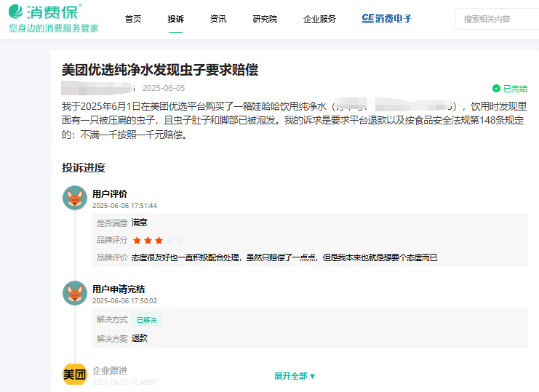This screenshot has height=392, width=539.
Task: Open the 首页 menu item
Action: point(133,19)
